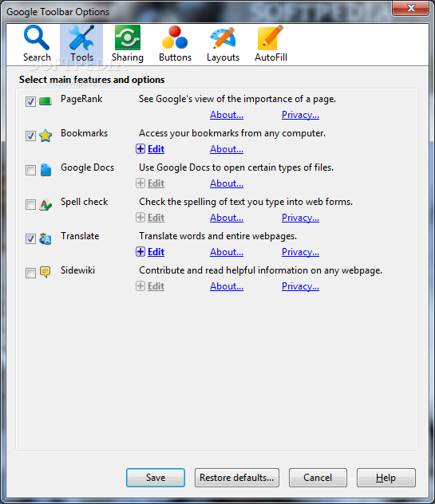The width and height of the screenshot is (435, 504).
Task: Open the Translate Privacy link
Action: coord(300,252)
